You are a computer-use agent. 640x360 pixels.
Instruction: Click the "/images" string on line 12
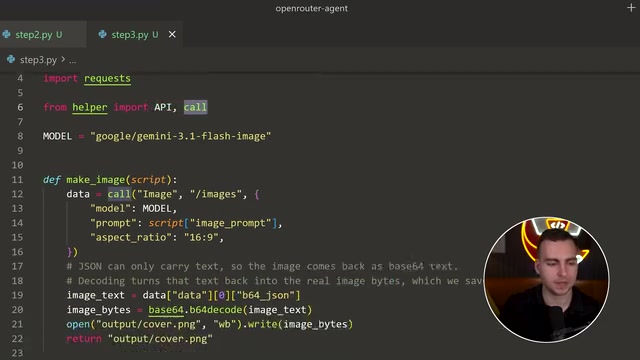(x=216, y=194)
